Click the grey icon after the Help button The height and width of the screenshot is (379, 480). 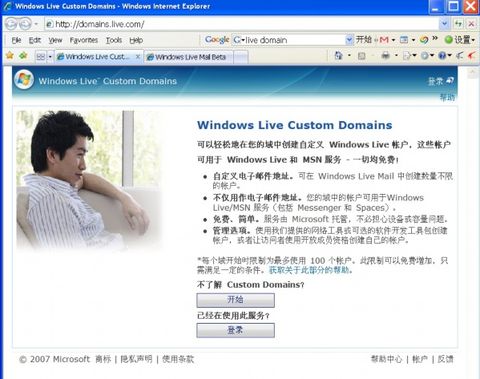tap(460, 56)
